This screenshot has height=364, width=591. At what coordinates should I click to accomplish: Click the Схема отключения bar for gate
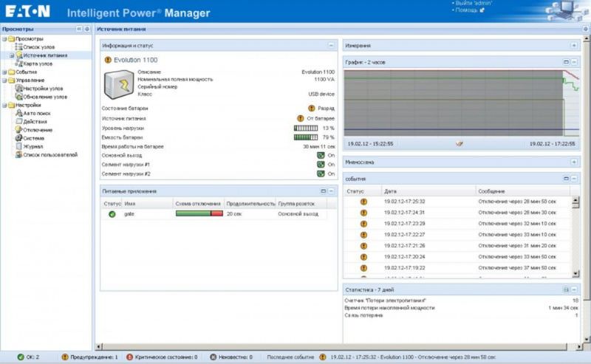(x=198, y=213)
